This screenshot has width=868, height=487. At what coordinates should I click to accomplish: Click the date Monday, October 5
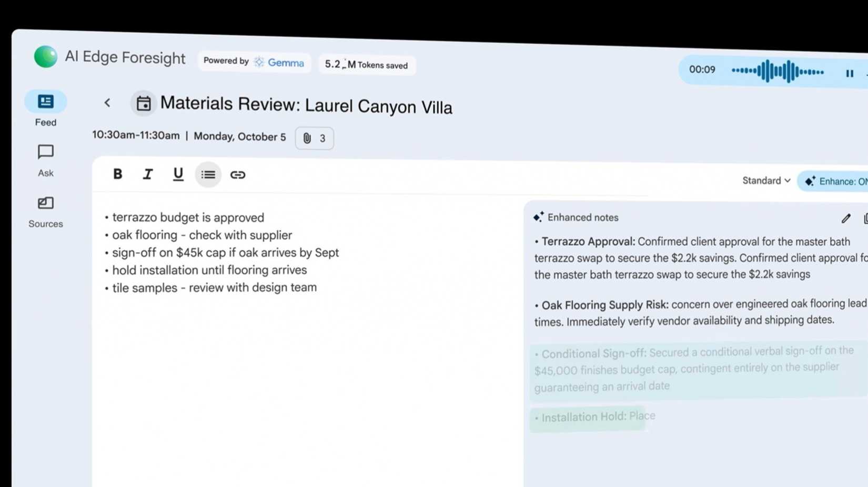coord(240,137)
